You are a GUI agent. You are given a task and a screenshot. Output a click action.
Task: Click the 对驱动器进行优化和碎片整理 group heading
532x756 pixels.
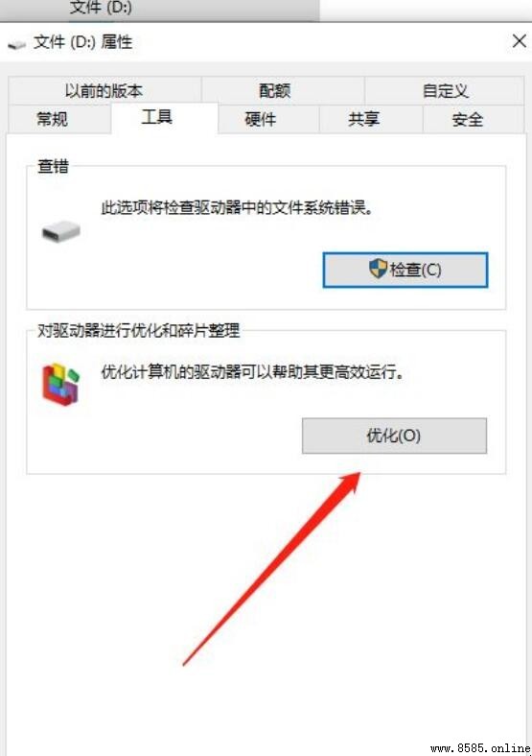click(138, 331)
